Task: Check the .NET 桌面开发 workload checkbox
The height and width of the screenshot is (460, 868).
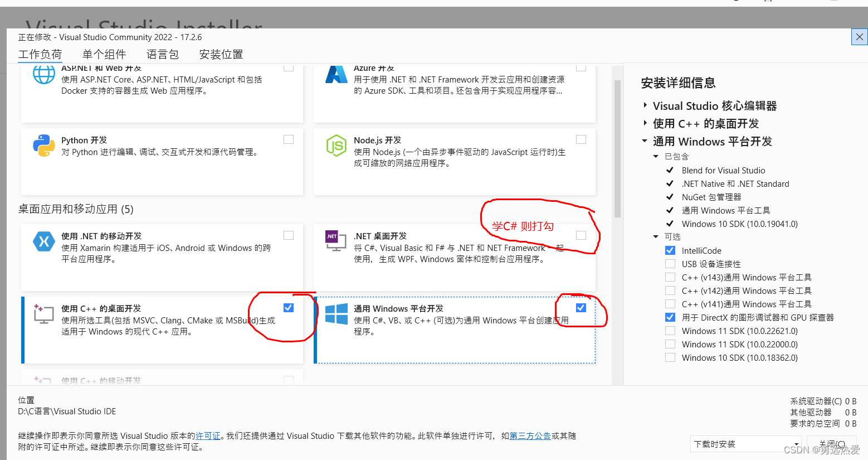Action: pyautogui.click(x=581, y=235)
